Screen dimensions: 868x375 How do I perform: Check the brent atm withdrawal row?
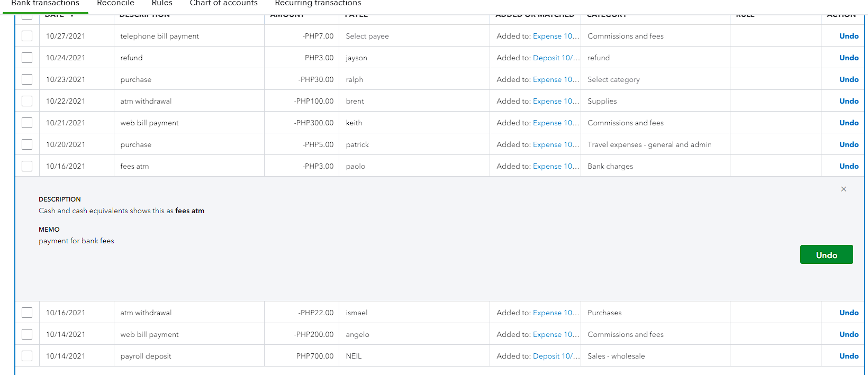coord(27,101)
